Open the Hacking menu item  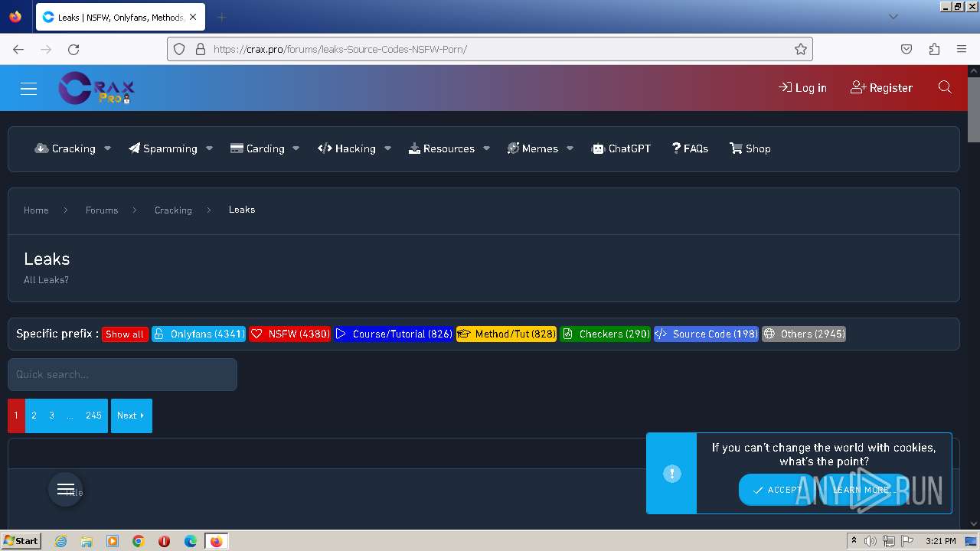[346, 148]
